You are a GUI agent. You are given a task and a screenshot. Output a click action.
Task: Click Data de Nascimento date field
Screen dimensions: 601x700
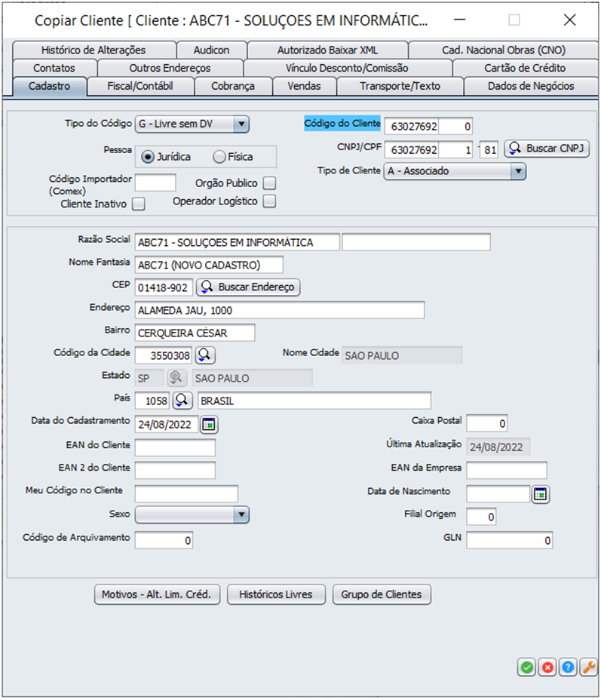point(498,494)
